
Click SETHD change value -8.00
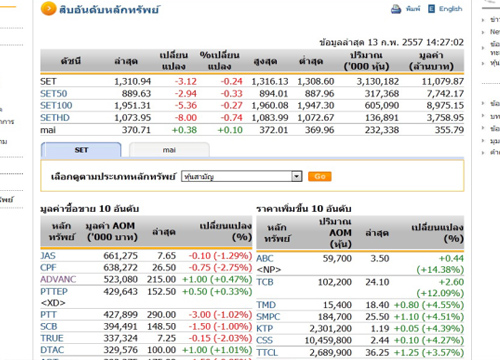point(186,118)
